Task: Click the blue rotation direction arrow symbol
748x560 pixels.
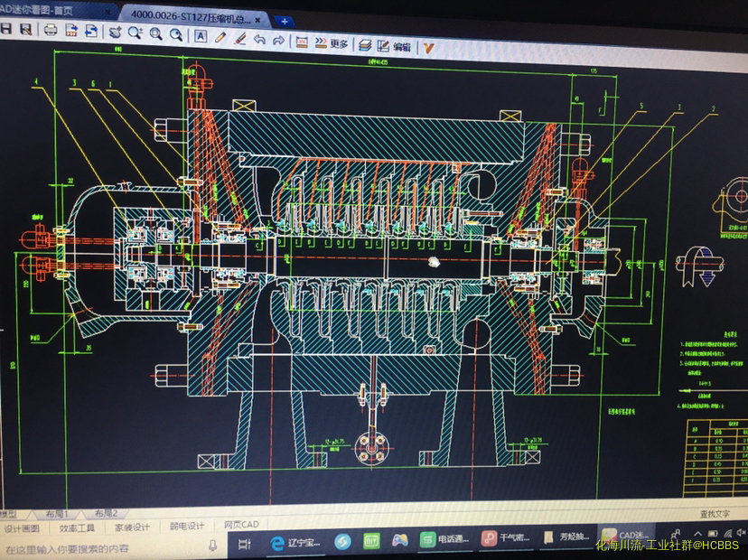Action: click(699, 266)
